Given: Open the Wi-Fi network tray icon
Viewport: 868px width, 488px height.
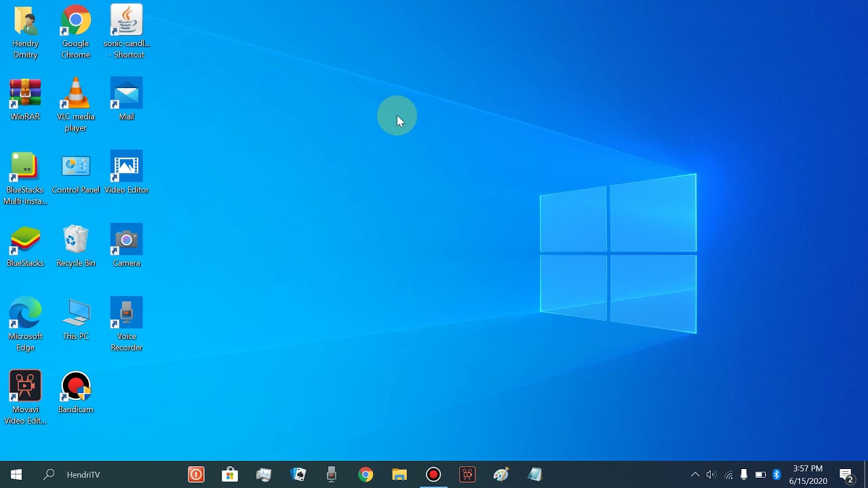Looking at the screenshot, I should tap(728, 474).
